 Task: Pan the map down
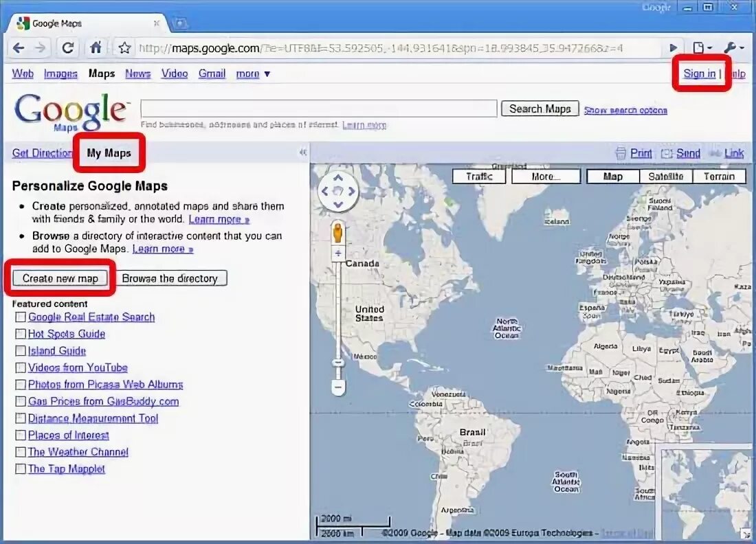[338, 204]
